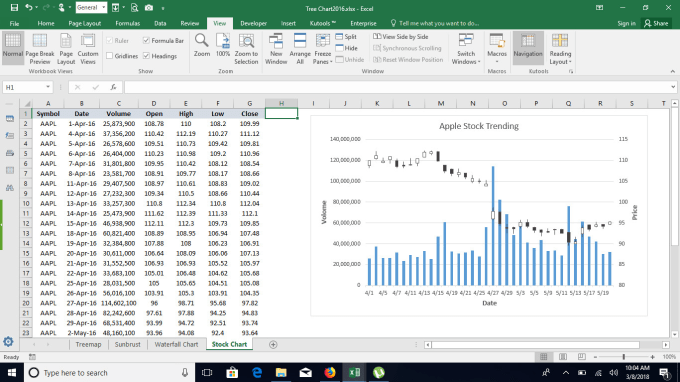680x382 pixels.
Task: Expand the Reading Layout dropdown
Action: coord(560,62)
